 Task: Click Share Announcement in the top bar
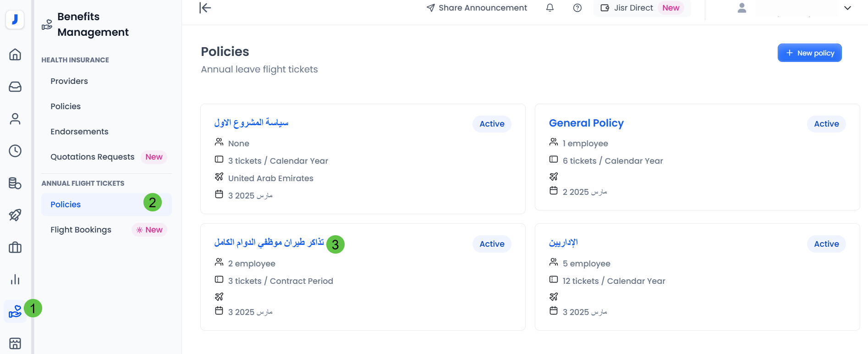(477, 8)
